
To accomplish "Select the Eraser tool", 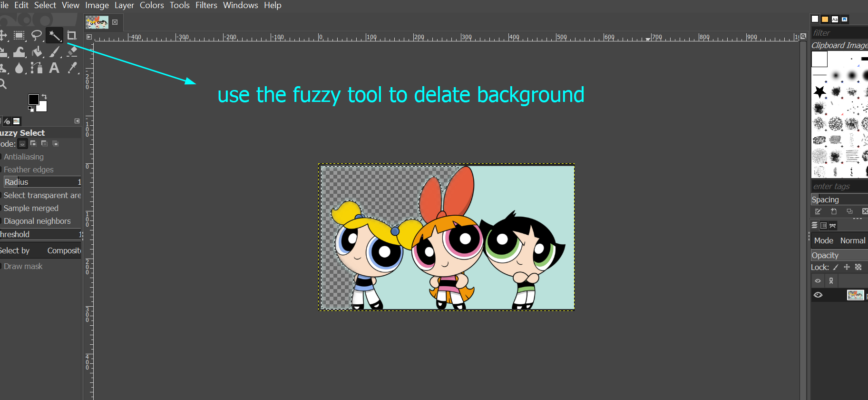I will tap(72, 52).
